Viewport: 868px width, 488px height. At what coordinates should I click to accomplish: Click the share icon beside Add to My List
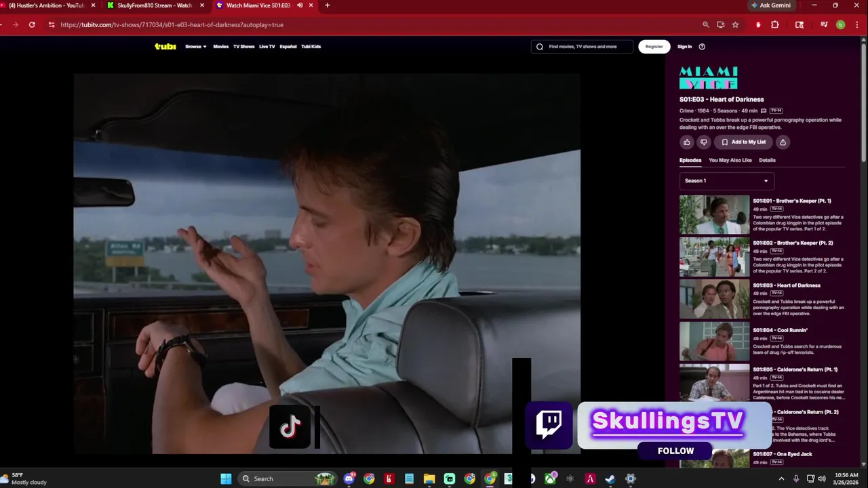783,142
